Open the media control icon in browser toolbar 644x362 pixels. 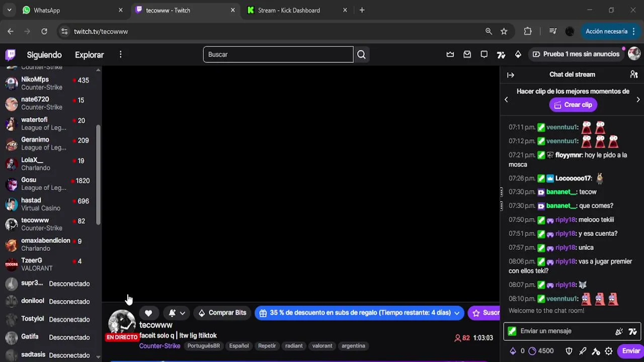(553, 31)
